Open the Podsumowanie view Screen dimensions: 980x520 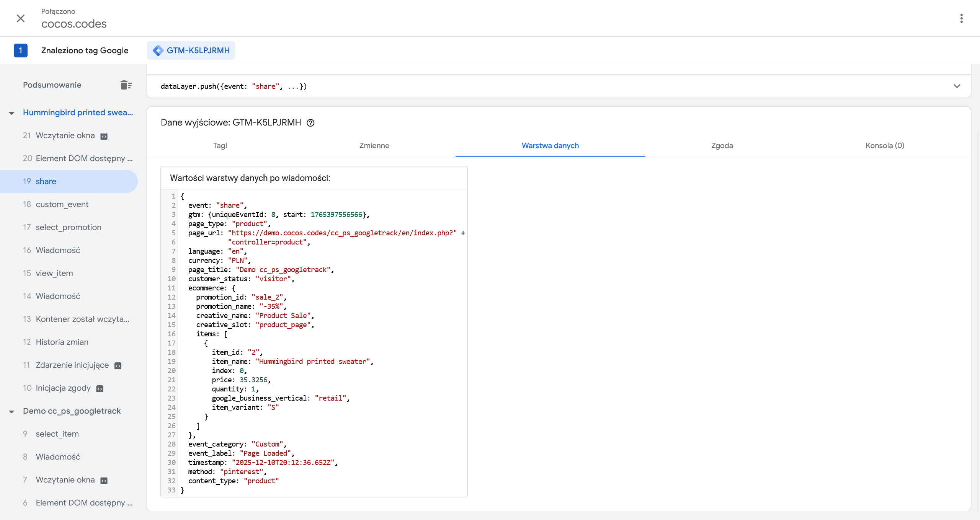coord(52,85)
